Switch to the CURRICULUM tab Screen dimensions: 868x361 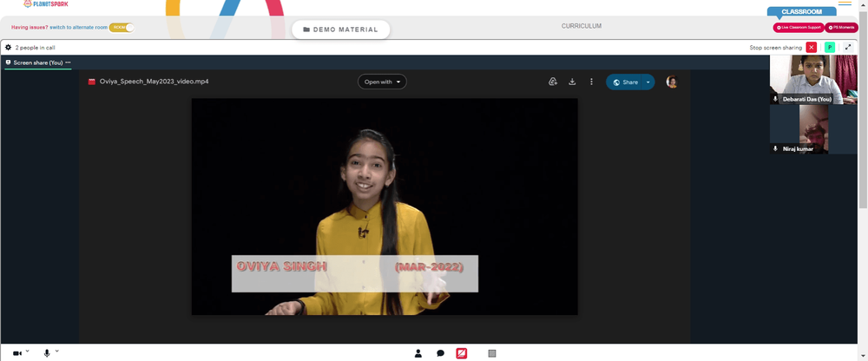[x=582, y=26]
